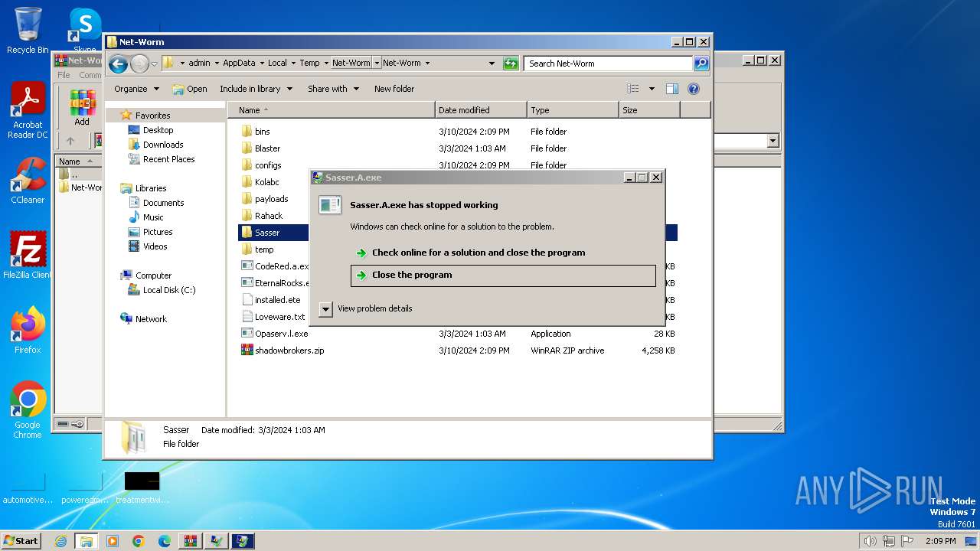Open Include in library dropdown
This screenshot has height=551, width=980.
click(256, 89)
